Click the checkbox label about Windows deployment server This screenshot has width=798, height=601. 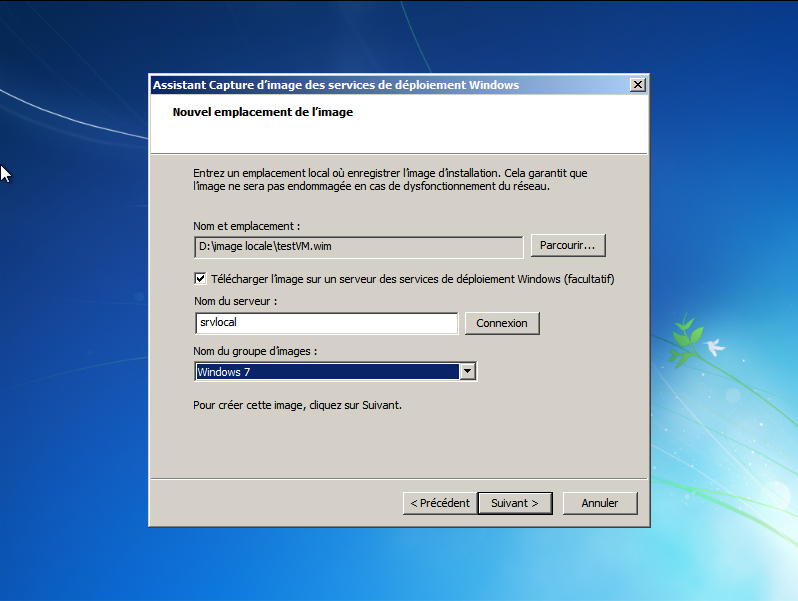413,279
